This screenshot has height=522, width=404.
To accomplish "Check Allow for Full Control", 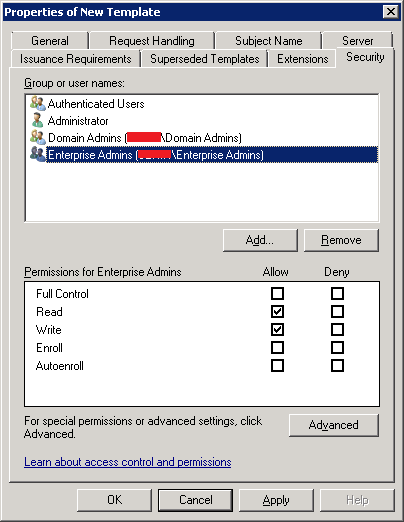I will tap(277, 294).
